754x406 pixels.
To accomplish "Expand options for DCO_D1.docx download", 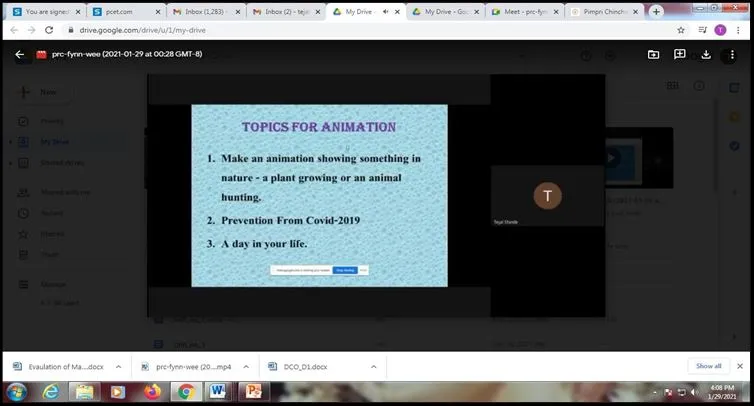I will coord(374,367).
